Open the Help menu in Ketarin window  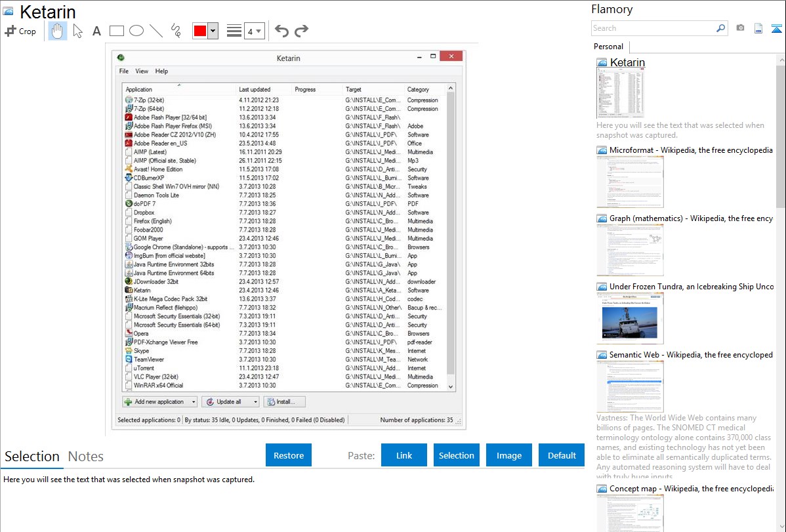[161, 72]
